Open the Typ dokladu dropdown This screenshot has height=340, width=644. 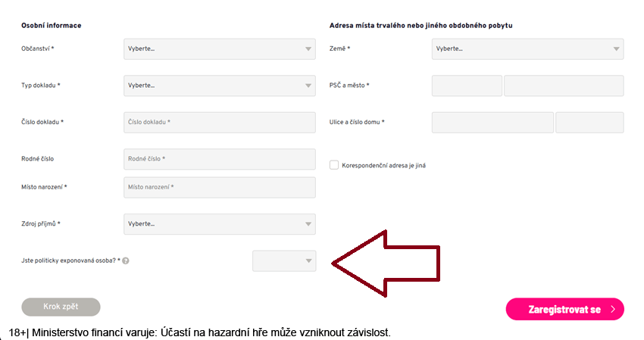coord(220,86)
